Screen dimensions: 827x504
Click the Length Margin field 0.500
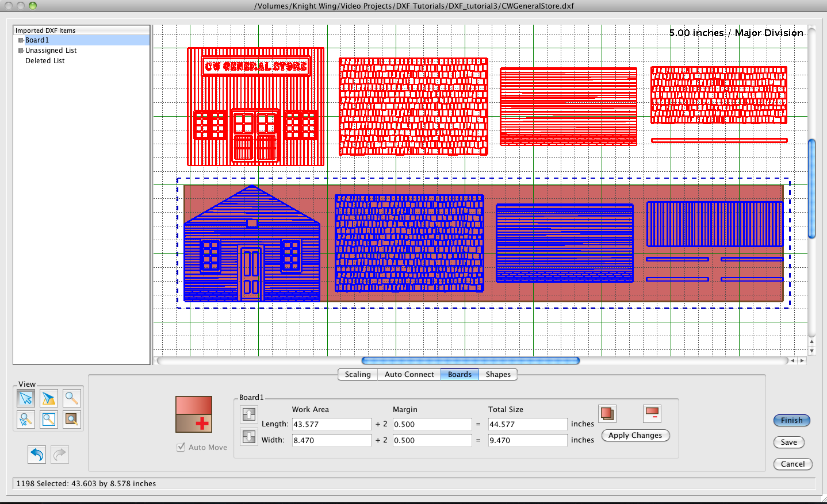coord(432,424)
